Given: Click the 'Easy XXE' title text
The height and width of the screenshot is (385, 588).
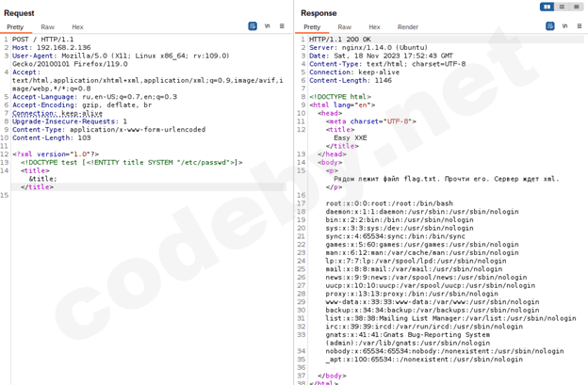Looking at the screenshot, I should [351, 138].
